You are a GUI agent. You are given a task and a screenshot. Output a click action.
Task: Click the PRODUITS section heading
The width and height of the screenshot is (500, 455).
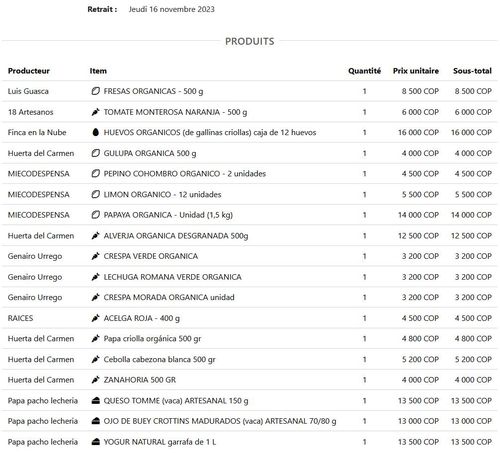(250, 41)
